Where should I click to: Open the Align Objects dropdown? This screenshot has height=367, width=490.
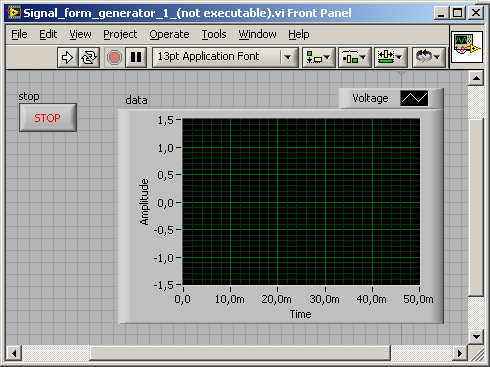[x=318, y=57]
